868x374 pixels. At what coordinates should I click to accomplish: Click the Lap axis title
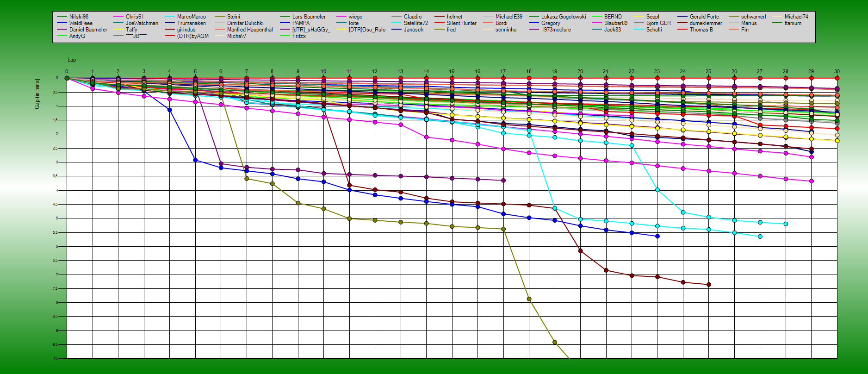click(x=72, y=60)
